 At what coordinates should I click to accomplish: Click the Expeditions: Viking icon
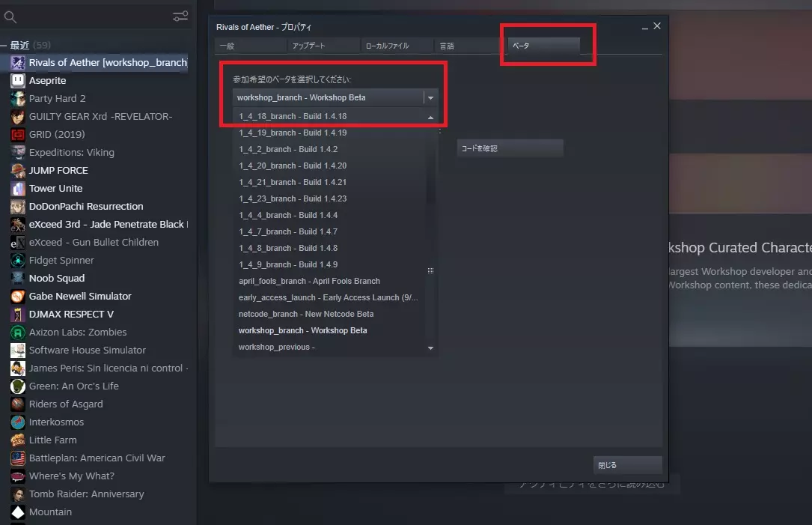(18, 152)
